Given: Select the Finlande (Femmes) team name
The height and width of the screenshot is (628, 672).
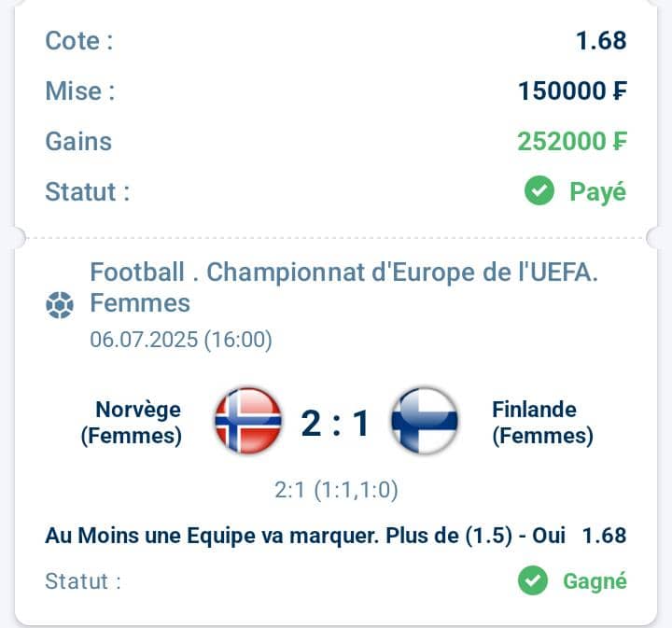Looking at the screenshot, I should pyautogui.click(x=542, y=423).
